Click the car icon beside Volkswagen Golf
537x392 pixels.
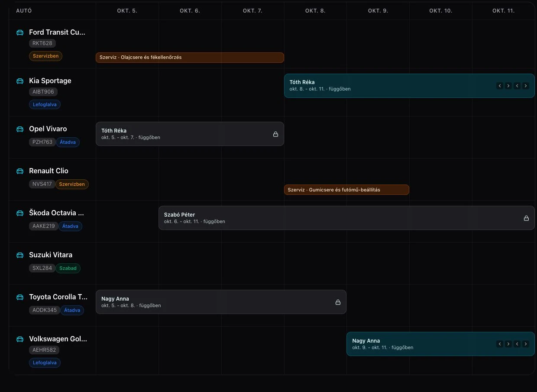click(x=20, y=339)
